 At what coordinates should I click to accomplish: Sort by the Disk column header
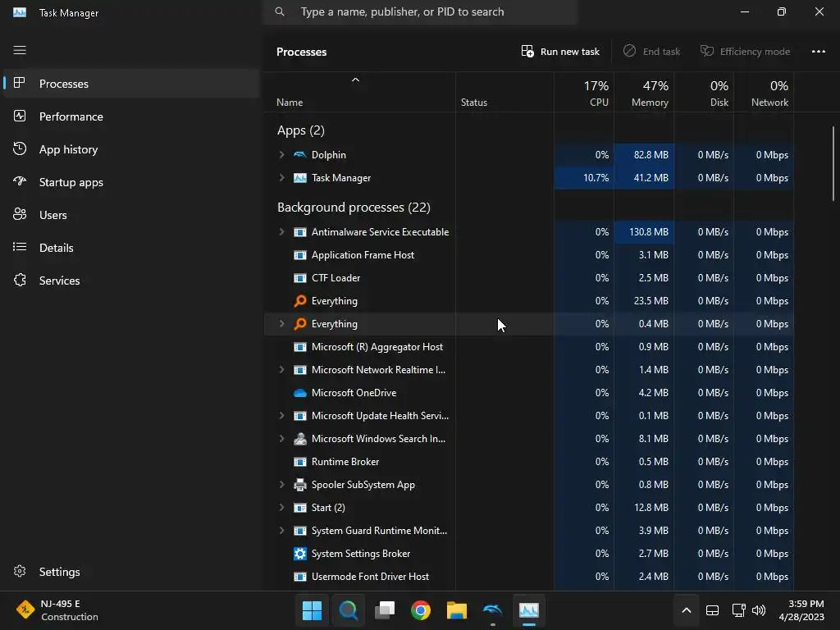coord(704,93)
